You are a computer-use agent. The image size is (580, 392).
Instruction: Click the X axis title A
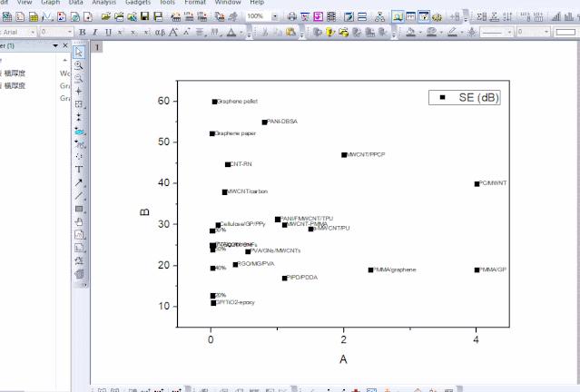pos(343,359)
